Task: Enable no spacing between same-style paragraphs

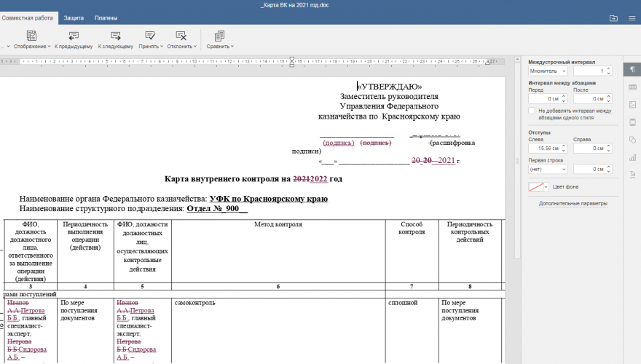Action: (532, 111)
